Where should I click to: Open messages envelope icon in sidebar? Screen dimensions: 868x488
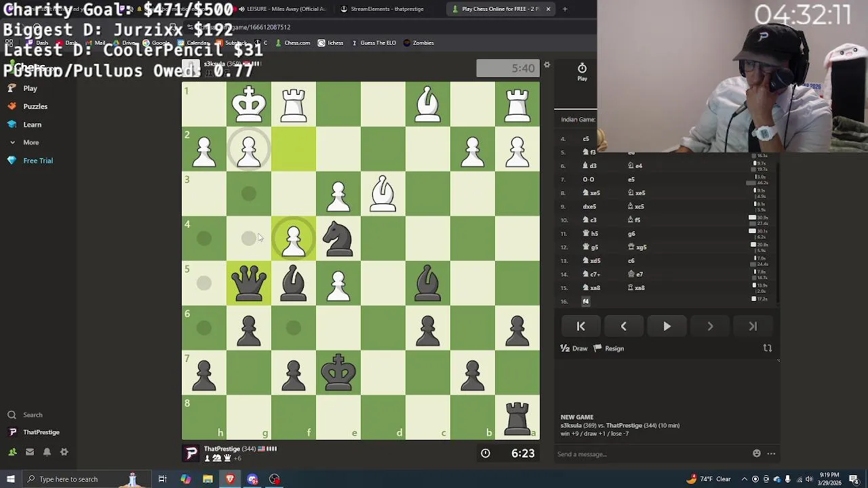pos(30,452)
